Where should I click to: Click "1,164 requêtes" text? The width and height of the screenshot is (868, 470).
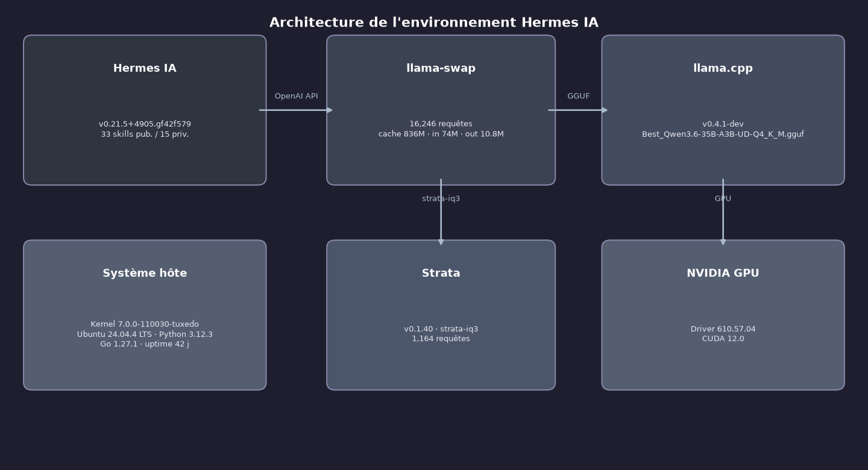coord(441,339)
